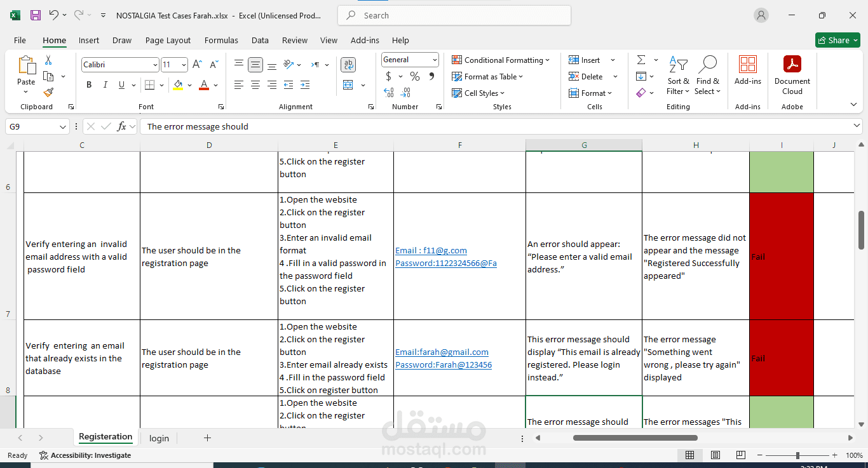Image resolution: width=868 pixels, height=468 pixels.
Task: Expand the Find & Select menu
Action: (707, 76)
